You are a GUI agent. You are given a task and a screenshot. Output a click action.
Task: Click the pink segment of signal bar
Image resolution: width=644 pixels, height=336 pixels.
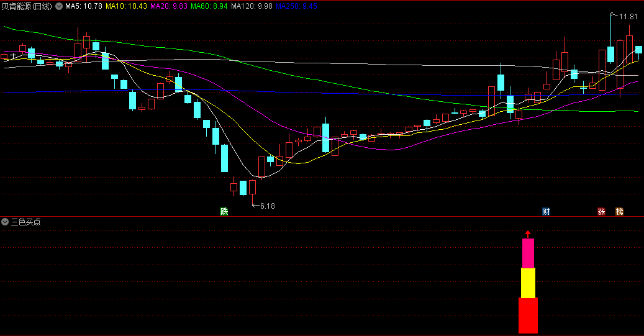[x=528, y=253]
